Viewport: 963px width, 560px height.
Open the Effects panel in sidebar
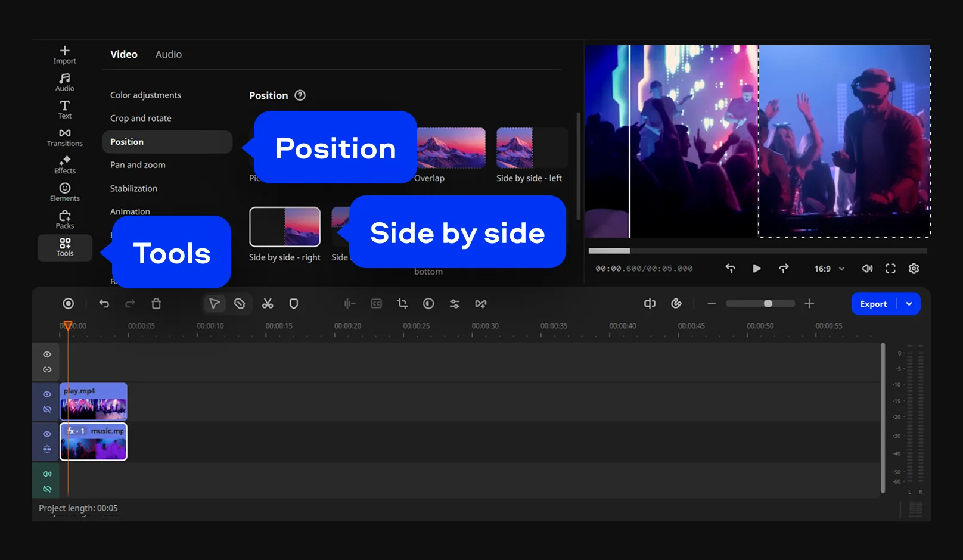pyautogui.click(x=65, y=164)
